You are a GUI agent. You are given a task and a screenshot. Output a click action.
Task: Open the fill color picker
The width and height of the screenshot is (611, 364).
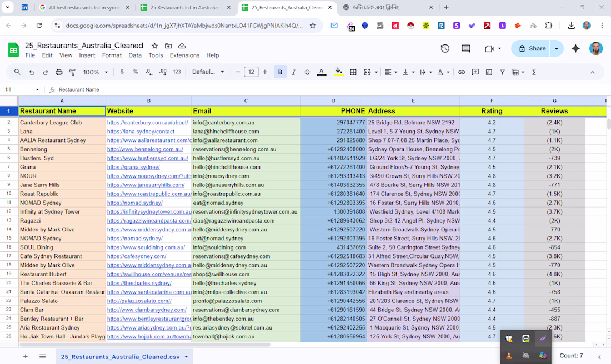click(x=339, y=72)
